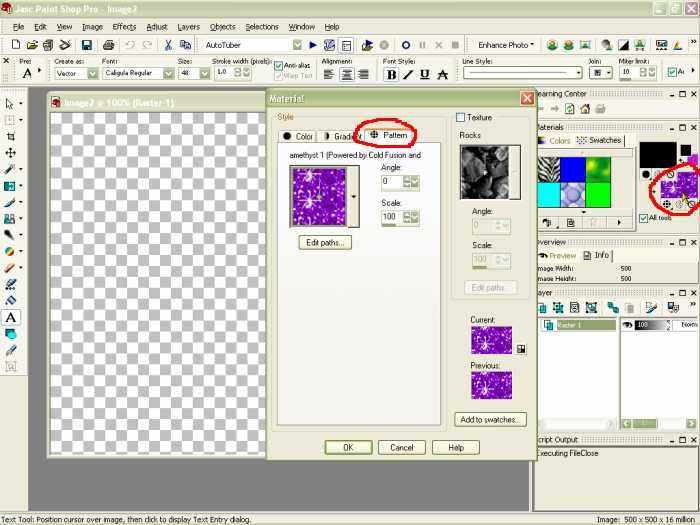This screenshot has height=525, width=700.
Task: Click the Help button in Material dialog
Action: (456, 447)
